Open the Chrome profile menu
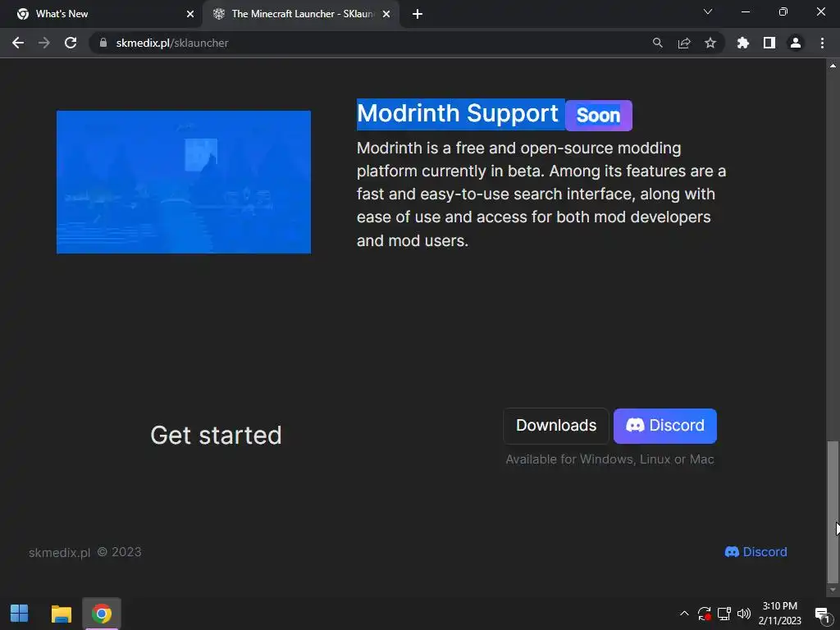840x630 pixels. 796,43
